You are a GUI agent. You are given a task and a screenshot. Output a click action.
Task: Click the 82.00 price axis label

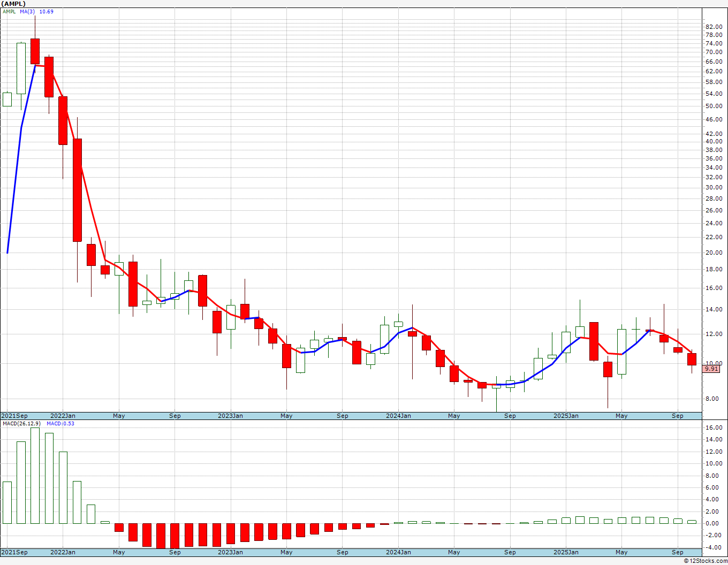714,27
